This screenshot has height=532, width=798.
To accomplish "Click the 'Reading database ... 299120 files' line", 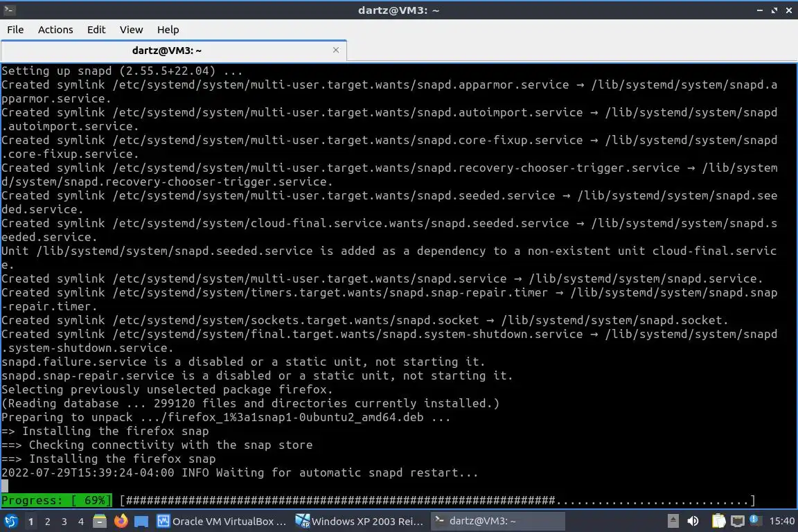I will 250,403.
